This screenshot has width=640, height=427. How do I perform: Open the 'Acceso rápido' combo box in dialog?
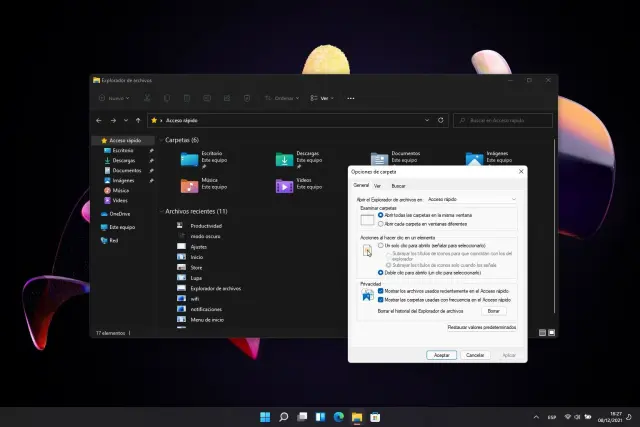[x=471, y=200]
